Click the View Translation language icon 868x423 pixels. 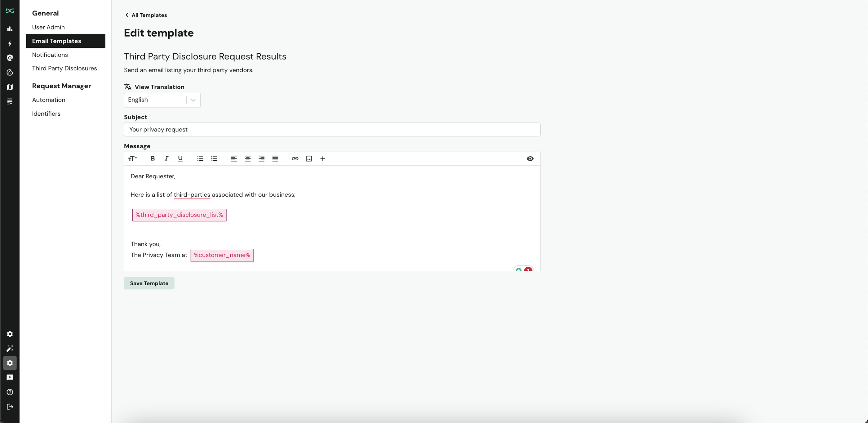pos(128,87)
